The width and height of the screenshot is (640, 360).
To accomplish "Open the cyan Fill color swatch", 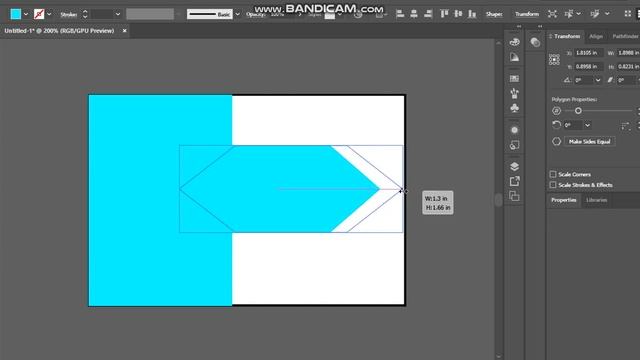I will coord(16,14).
